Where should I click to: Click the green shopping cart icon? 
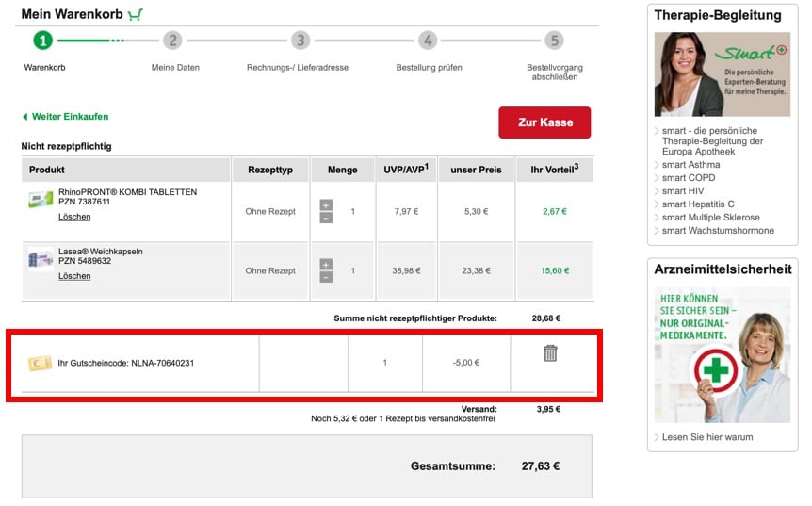pos(135,14)
